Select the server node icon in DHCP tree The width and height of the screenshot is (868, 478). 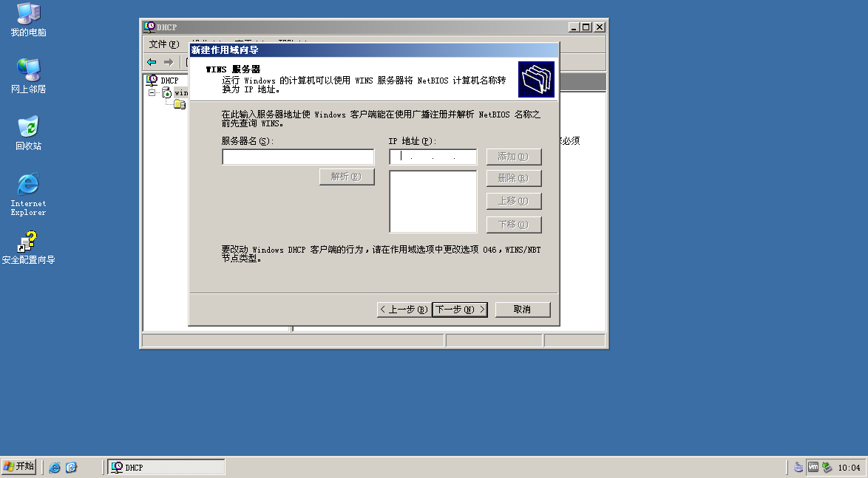point(166,92)
